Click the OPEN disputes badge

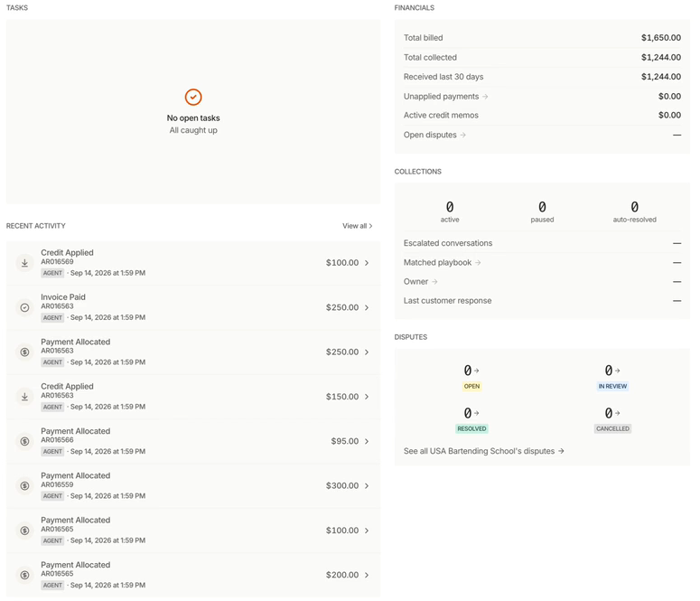[x=471, y=387]
